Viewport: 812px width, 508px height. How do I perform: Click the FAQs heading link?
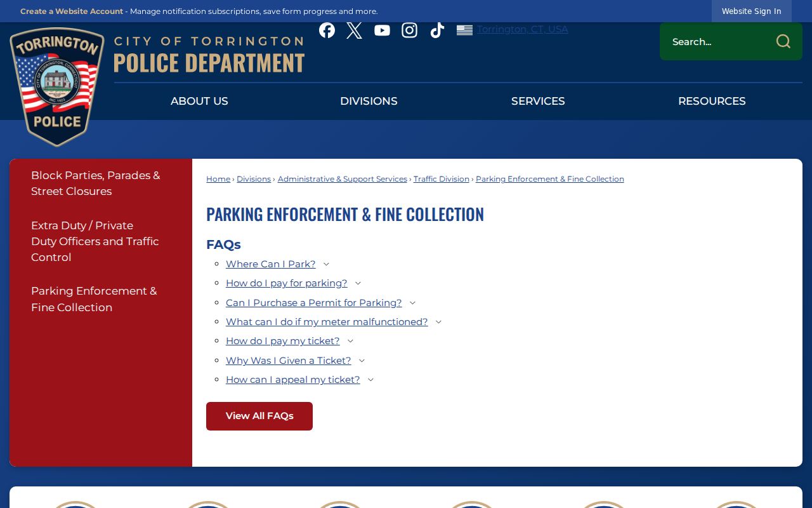click(x=223, y=244)
